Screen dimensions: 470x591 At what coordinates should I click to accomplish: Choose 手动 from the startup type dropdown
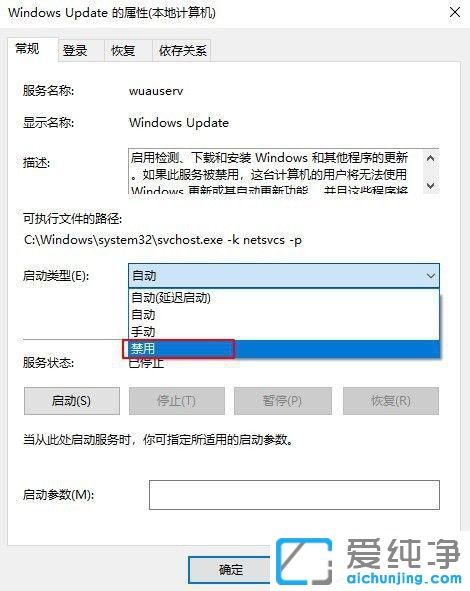pos(284,332)
